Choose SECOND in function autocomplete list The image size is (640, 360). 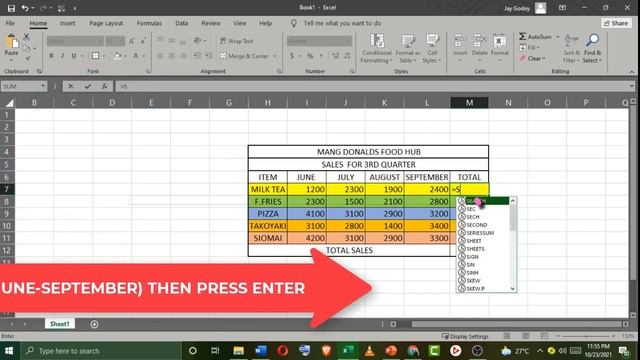point(483,225)
